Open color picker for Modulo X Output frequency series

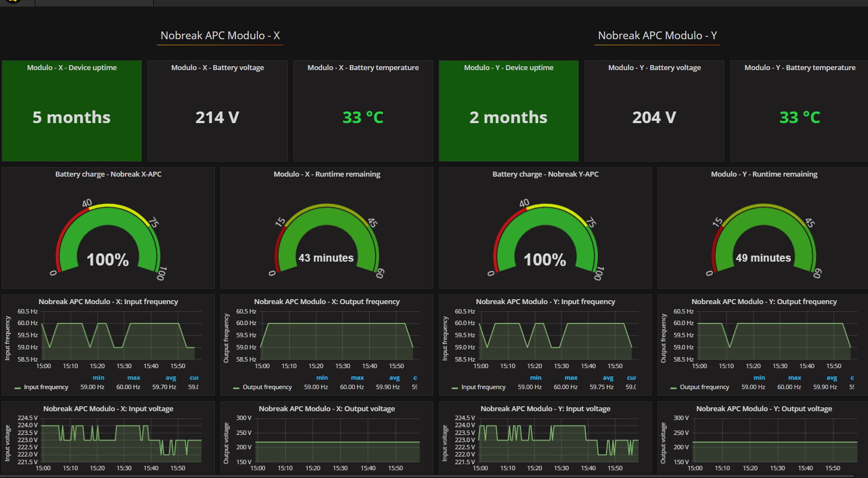point(236,388)
